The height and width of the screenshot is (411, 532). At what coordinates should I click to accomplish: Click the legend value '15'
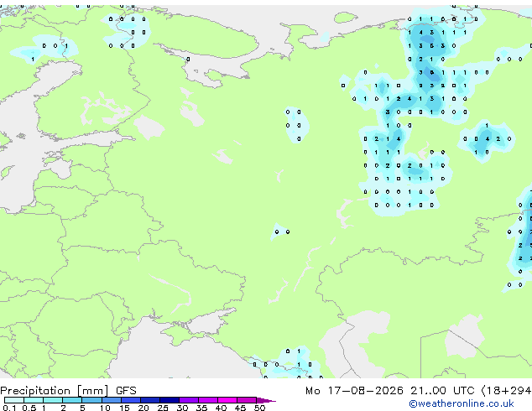124,408
